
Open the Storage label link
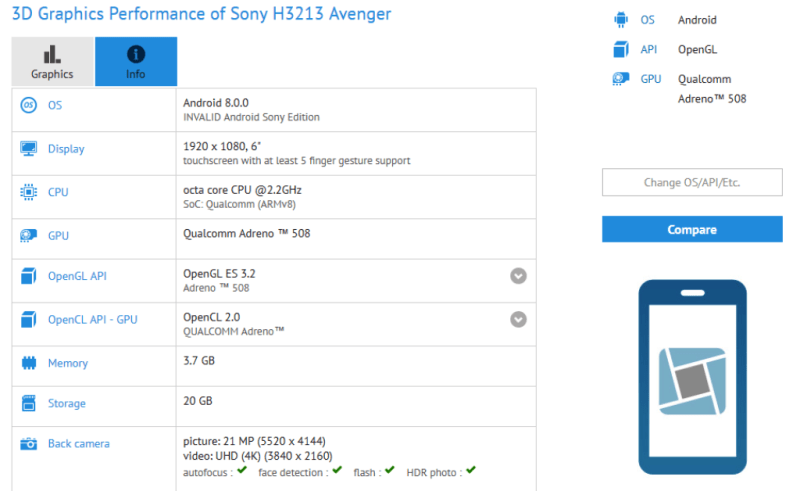coord(67,403)
